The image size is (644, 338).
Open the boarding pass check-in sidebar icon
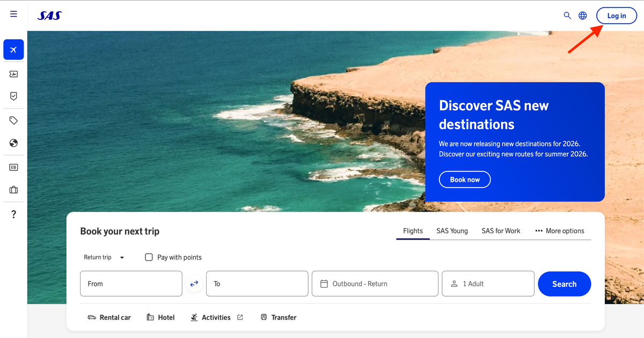click(x=13, y=74)
